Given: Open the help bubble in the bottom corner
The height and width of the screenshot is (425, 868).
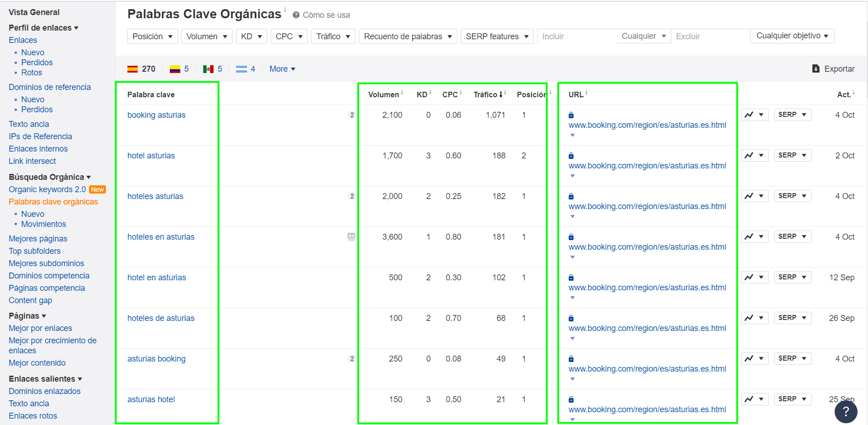Looking at the screenshot, I should [x=846, y=411].
